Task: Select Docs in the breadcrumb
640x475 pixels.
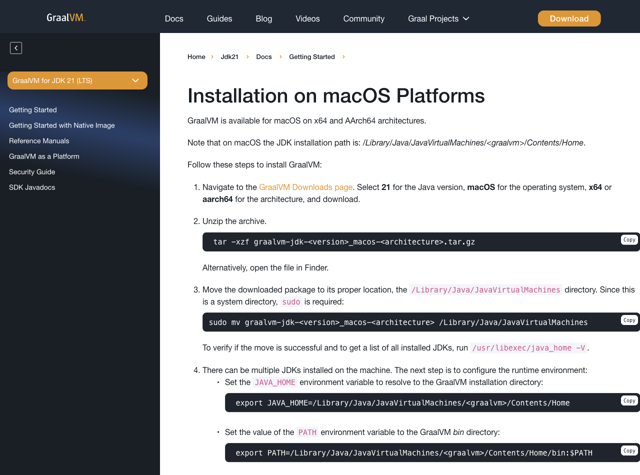Action: [x=264, y=57]
